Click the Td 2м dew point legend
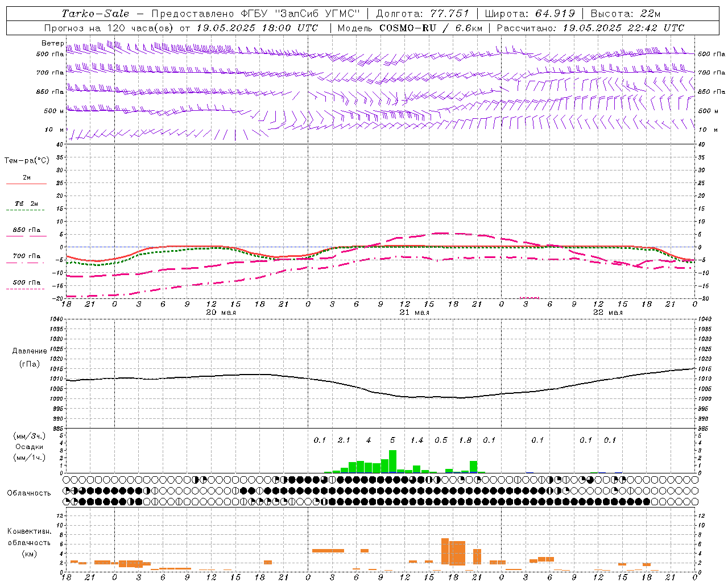This screenshot has width=728, height=582. pos(26,203)
